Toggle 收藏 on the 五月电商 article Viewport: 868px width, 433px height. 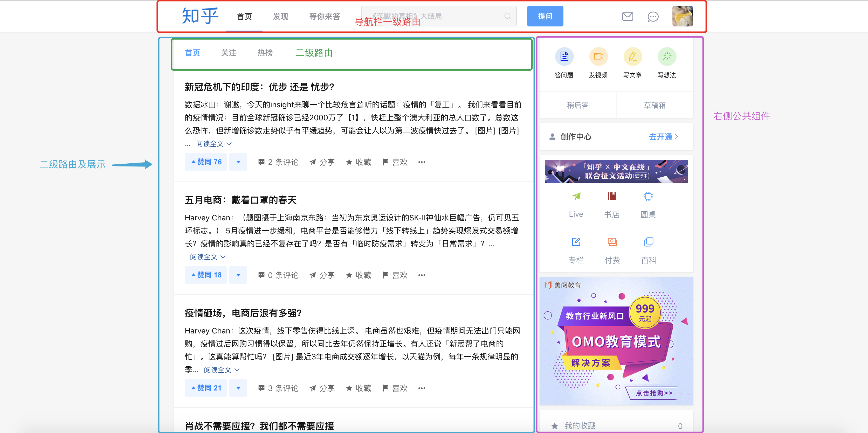359,275
